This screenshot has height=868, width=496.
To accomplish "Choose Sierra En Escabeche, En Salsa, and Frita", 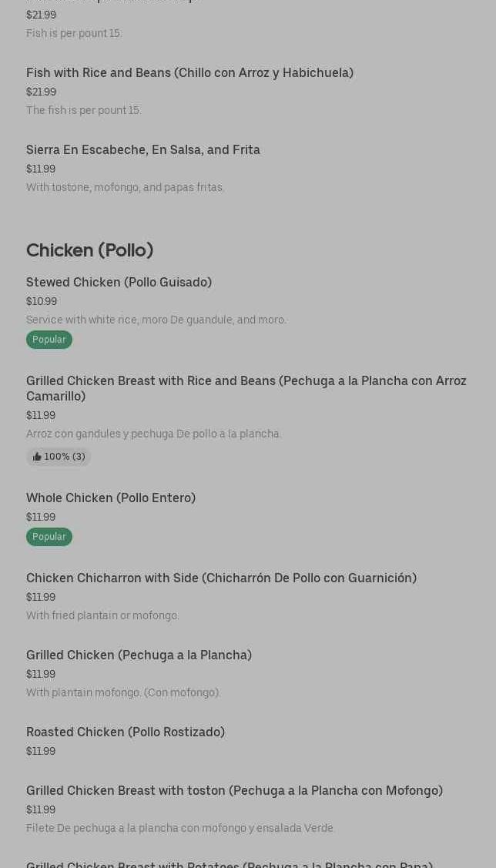I will point(143,149).
